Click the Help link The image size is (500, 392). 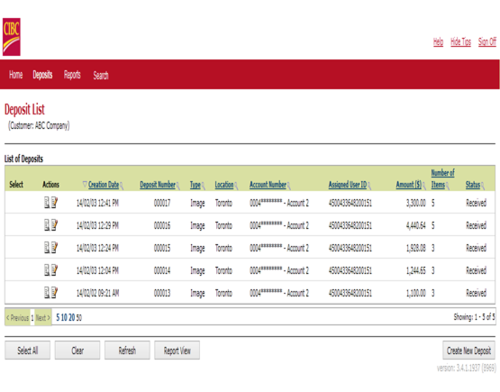(x=438, y=42)
